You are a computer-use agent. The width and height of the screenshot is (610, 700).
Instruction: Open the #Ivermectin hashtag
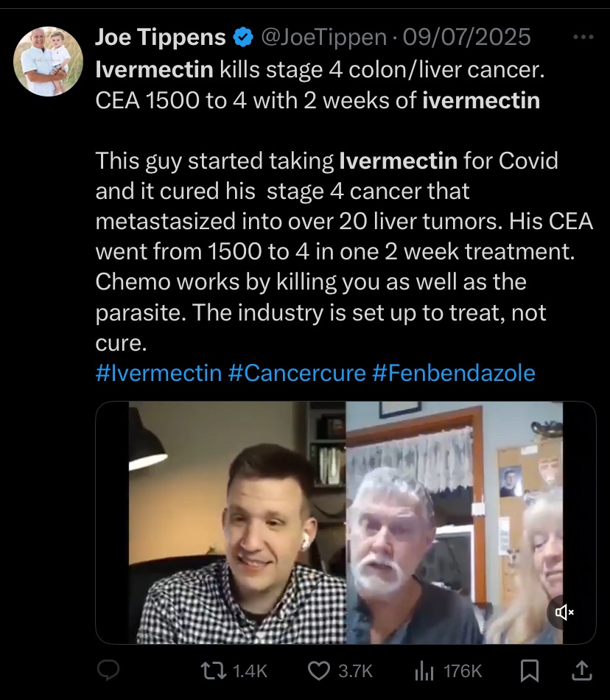pyautogui.click(x=159, y=373)
